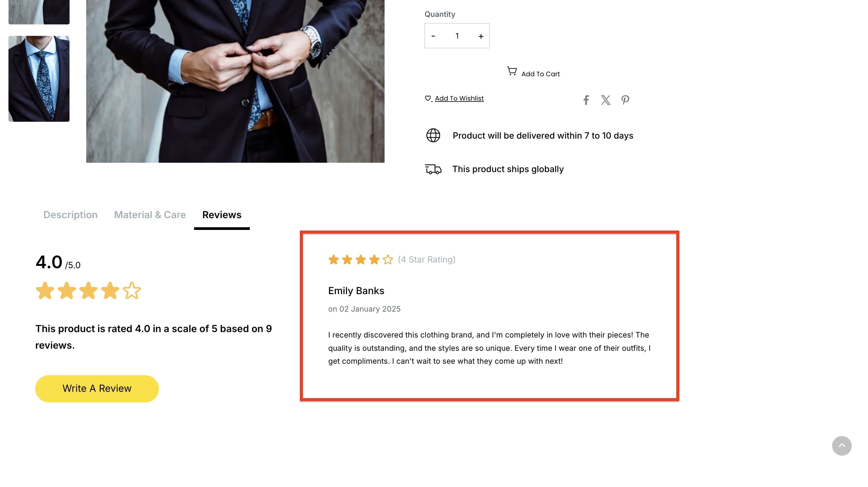Screen dimensions: 868x487
Task: Click the quantity input field
Action: click(457, 36)
